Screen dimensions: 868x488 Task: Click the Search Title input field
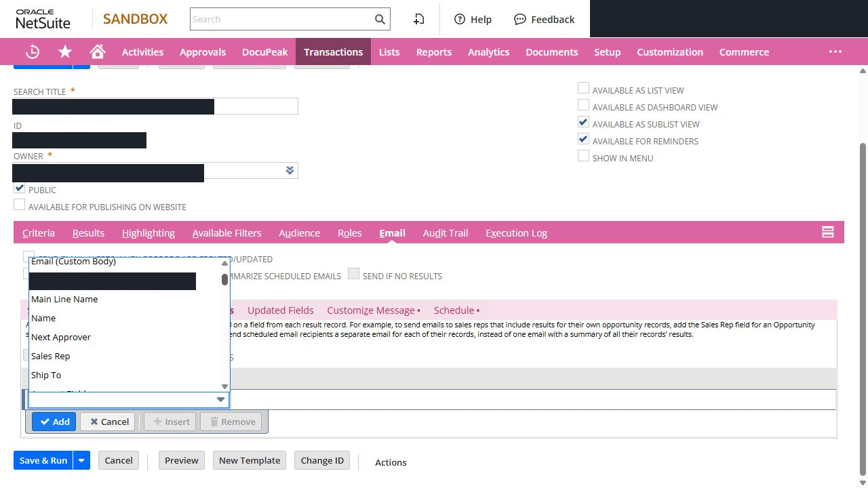coord(155,106)
